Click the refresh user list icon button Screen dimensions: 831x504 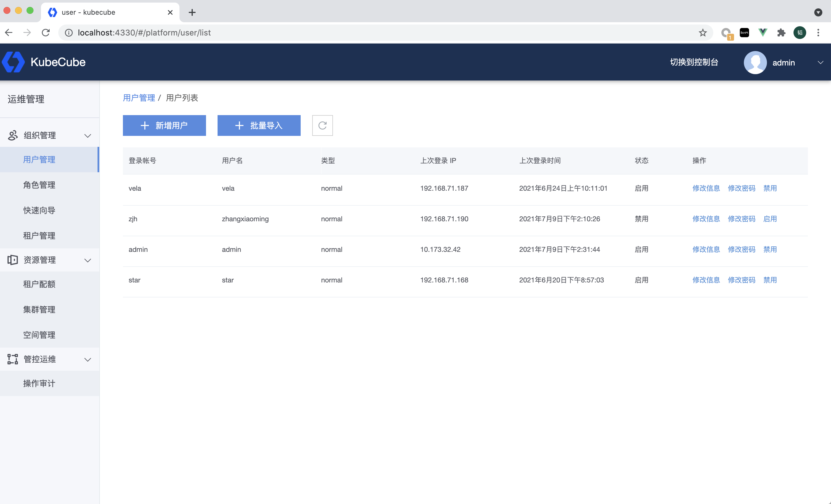(x=322, y=125)
